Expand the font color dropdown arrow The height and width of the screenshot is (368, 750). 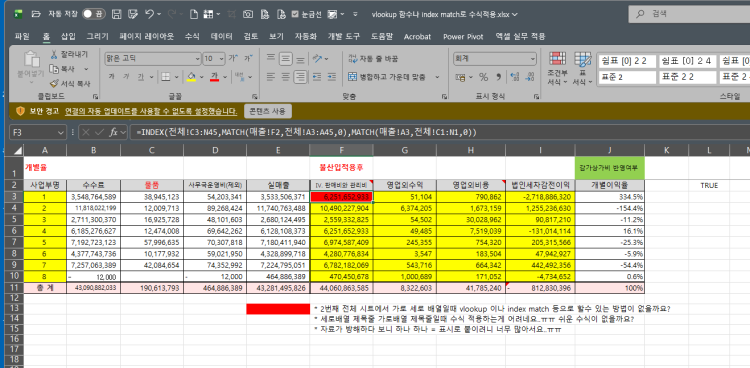click(x=225, y=77)
